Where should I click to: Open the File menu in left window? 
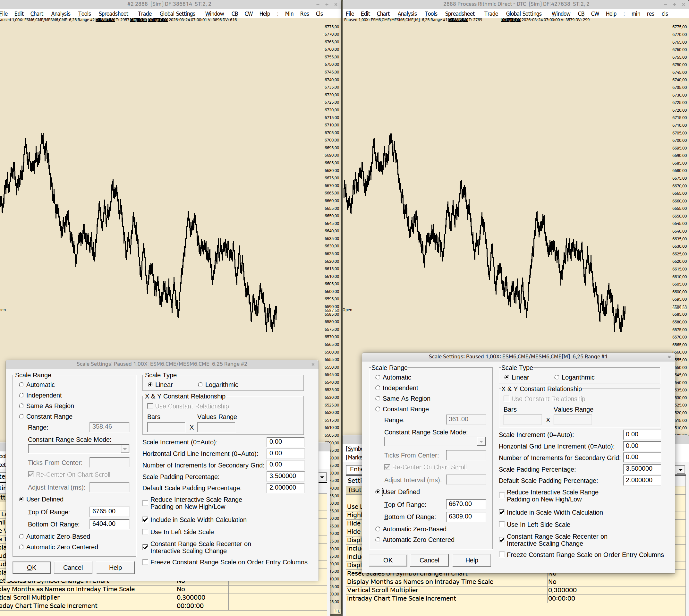pyautogui.click(x=4, y=13)
